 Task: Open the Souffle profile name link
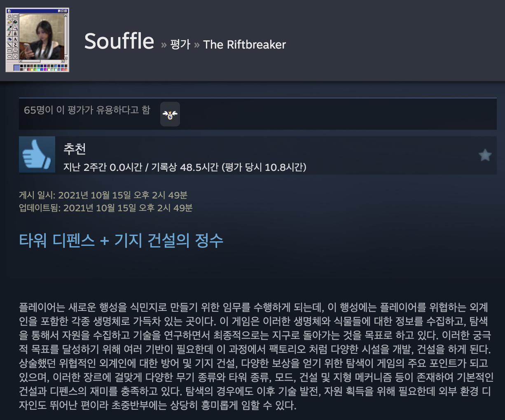[119, 41]
